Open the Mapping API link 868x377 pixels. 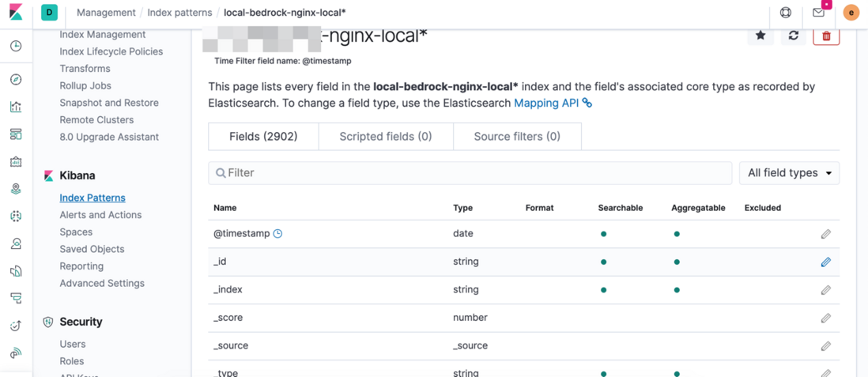pos(553,103)
